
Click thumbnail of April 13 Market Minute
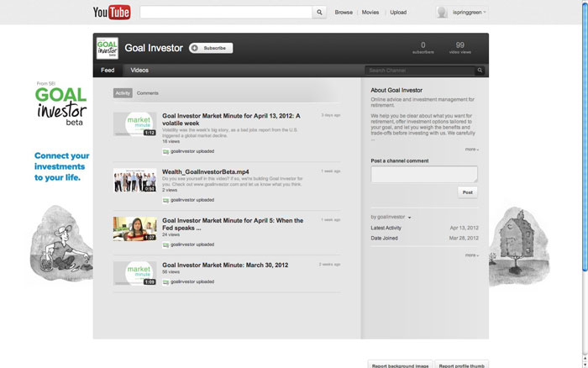coord(135,124)
